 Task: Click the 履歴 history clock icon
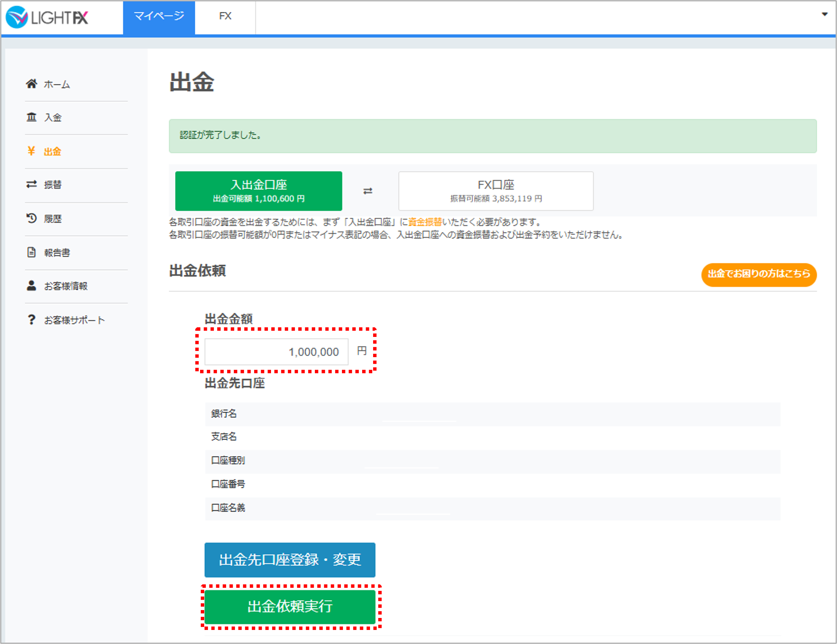(x=32, y=219)
